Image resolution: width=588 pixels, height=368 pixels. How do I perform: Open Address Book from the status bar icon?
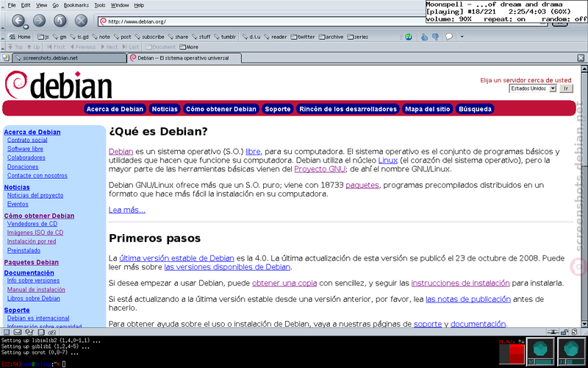pos(41,332)
